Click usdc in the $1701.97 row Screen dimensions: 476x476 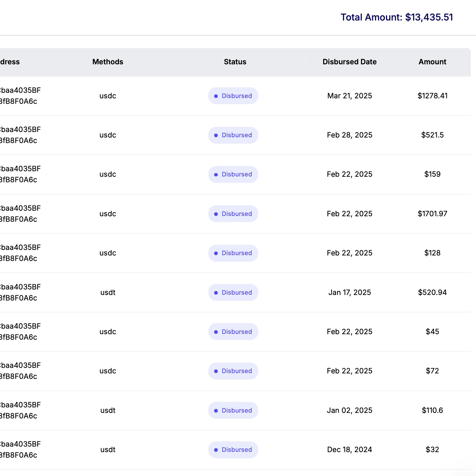tap(108, 214)
